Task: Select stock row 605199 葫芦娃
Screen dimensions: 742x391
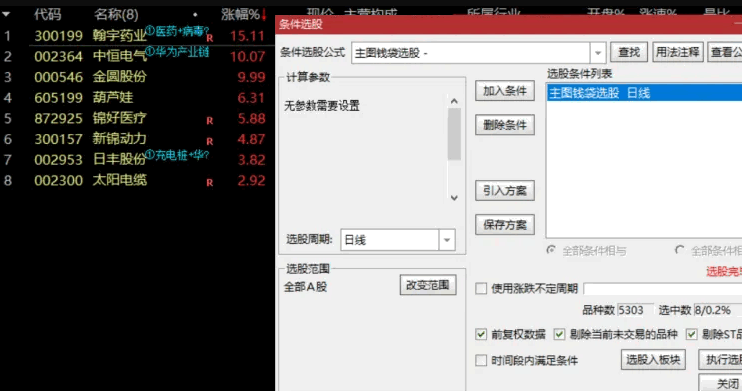Action: [x=137, y=98]
